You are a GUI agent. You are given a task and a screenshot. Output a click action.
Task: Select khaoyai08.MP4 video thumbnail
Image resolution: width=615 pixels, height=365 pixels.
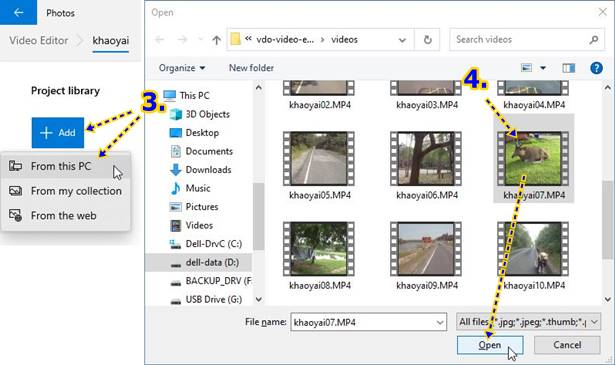pos(319,249)
